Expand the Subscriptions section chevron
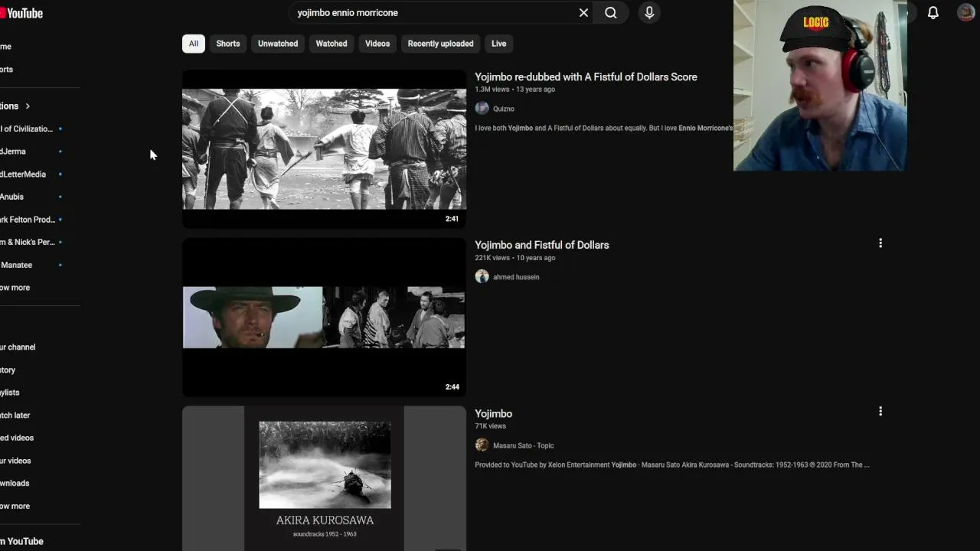 (28, 106)
